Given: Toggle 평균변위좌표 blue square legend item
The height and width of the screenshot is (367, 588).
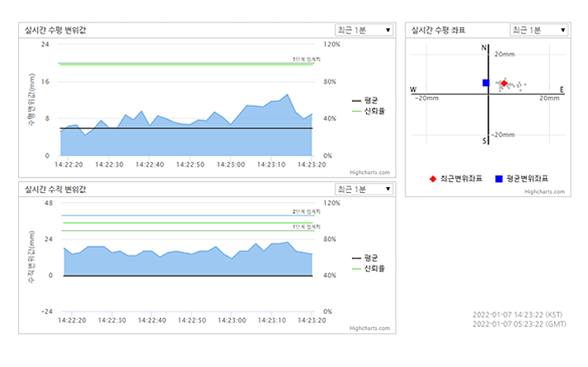Looking at the screenshot, I should click(x=522, y=179).
